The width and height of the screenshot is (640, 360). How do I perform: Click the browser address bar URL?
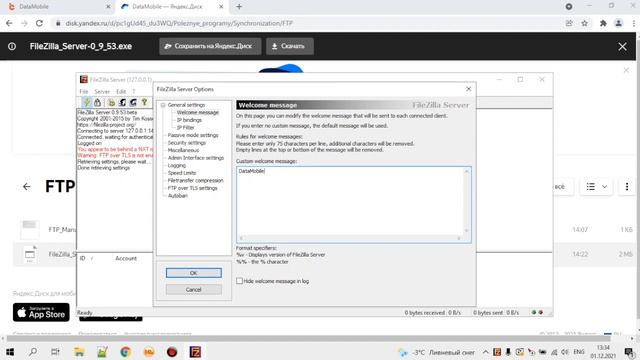pyautogui.click(x=179, y=23)
